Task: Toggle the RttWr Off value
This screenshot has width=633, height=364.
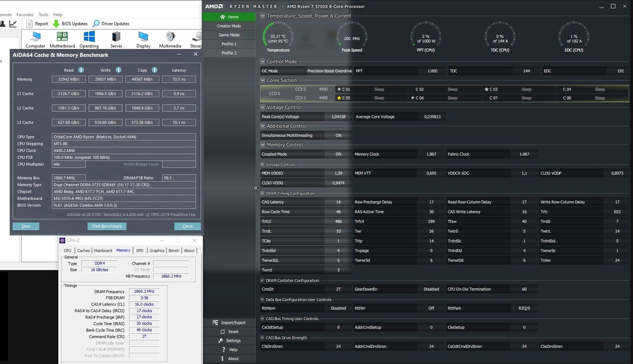Action: 431,308
